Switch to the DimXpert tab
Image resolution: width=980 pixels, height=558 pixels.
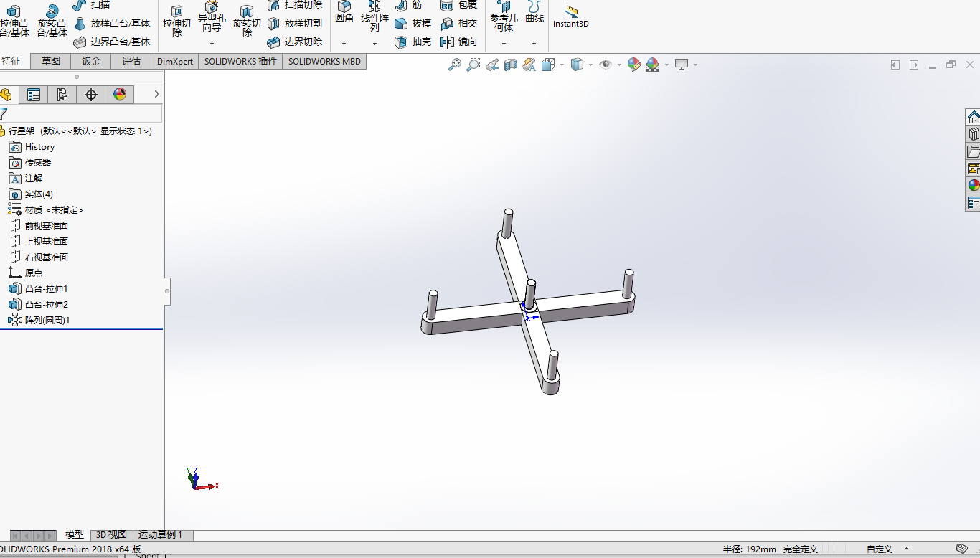[175, 61]
